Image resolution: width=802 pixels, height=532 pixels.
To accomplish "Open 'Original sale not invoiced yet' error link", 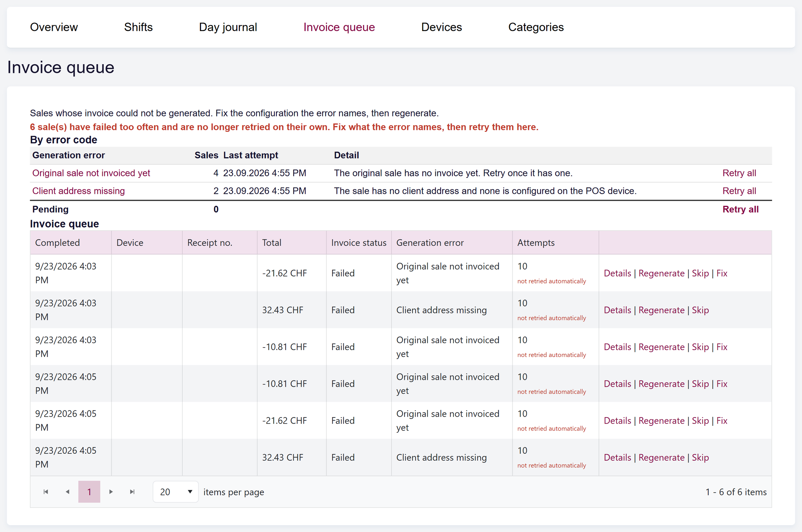I will (x=91, y=173).
